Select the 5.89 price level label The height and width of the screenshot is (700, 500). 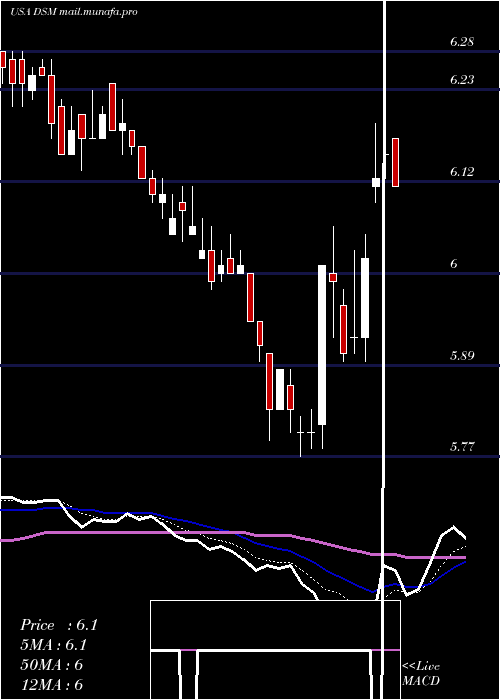pyautogui.click(x=462, y=356)
